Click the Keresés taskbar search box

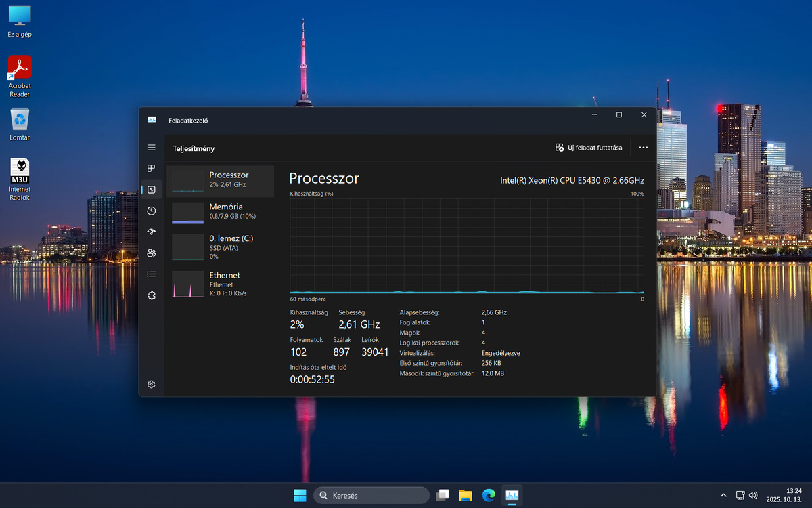click(371, 495)
